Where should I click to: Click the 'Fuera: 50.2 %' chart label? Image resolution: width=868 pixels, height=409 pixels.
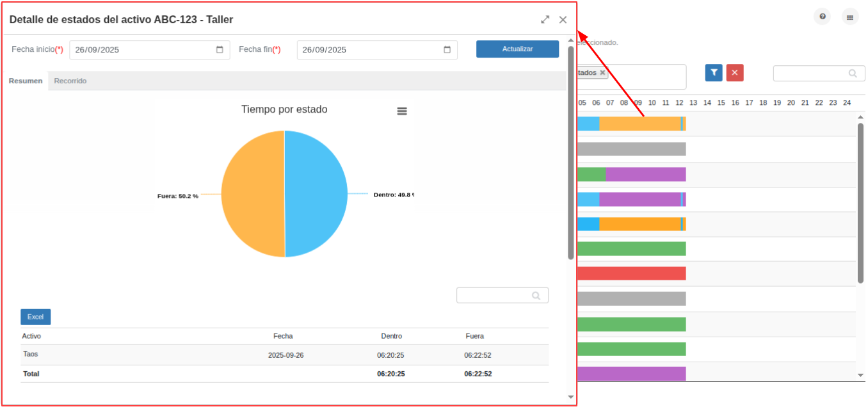pyautogui.click(x=178, y=196)
